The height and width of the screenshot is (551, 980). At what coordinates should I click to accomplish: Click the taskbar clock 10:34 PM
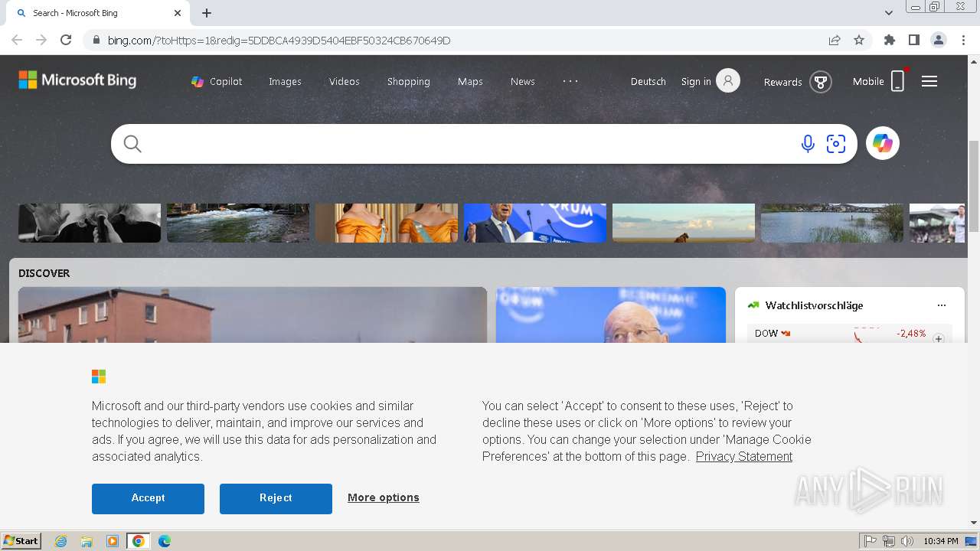click(x=940, y=541)
